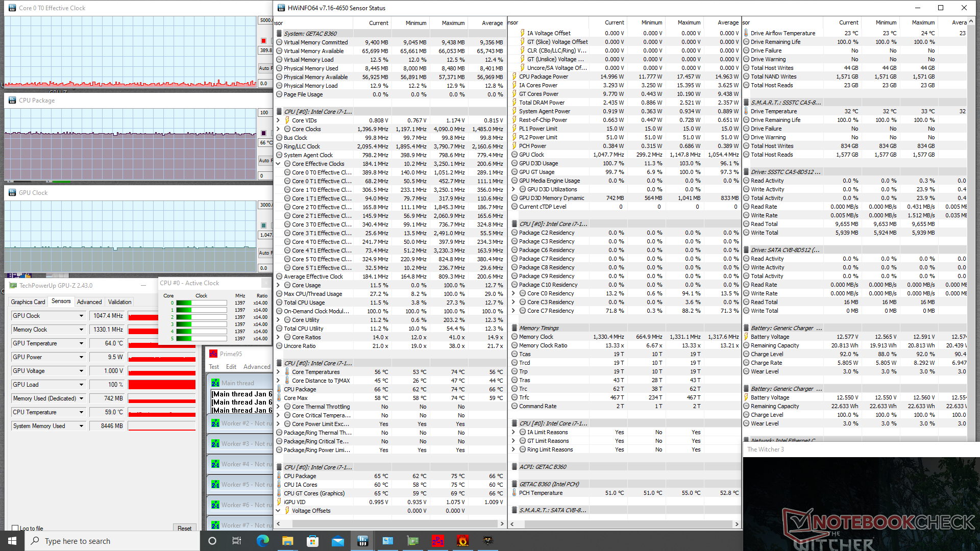The width and height of the screenshot is (980, 551).
Task: Click the Task View taskbar icon
Action: click(x=236, y=541)
